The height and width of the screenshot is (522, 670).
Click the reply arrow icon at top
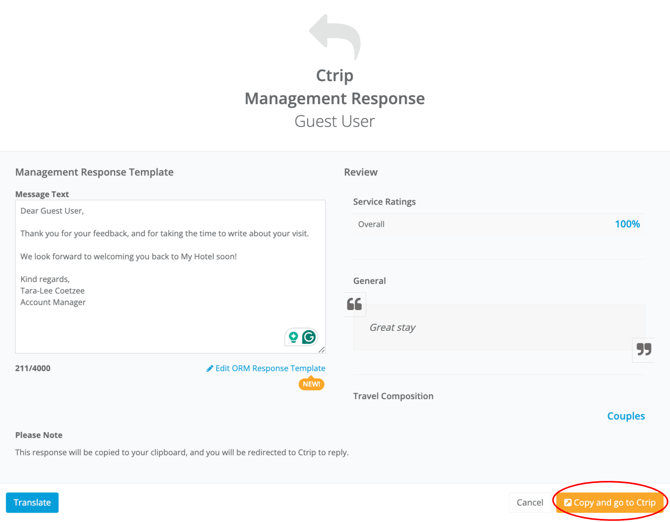point(334,36)
